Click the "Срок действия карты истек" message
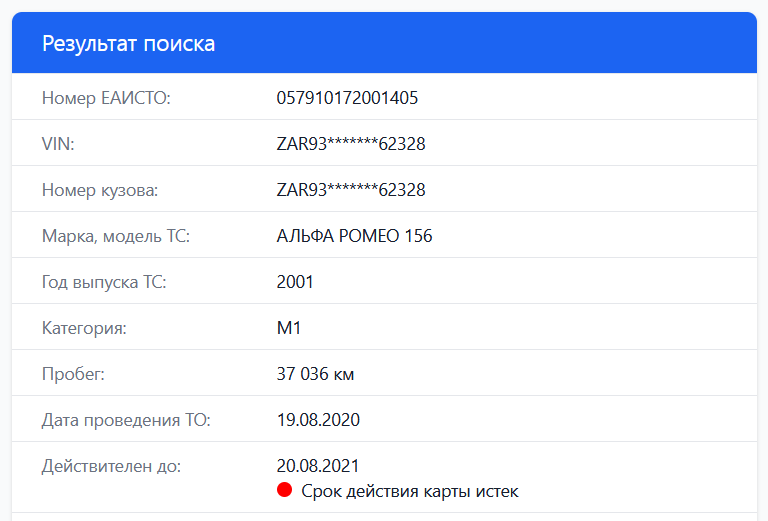This screenshot has width=768, height=521. (x=410, y=491)
